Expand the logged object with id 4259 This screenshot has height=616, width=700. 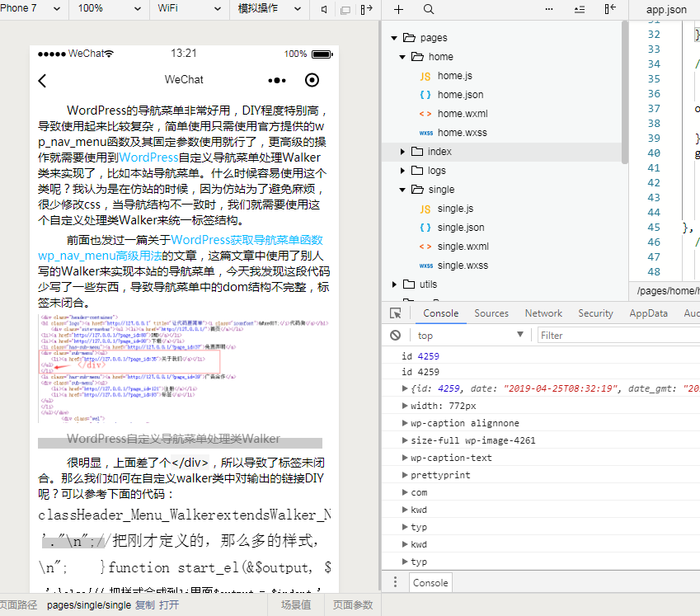(405, 388)
